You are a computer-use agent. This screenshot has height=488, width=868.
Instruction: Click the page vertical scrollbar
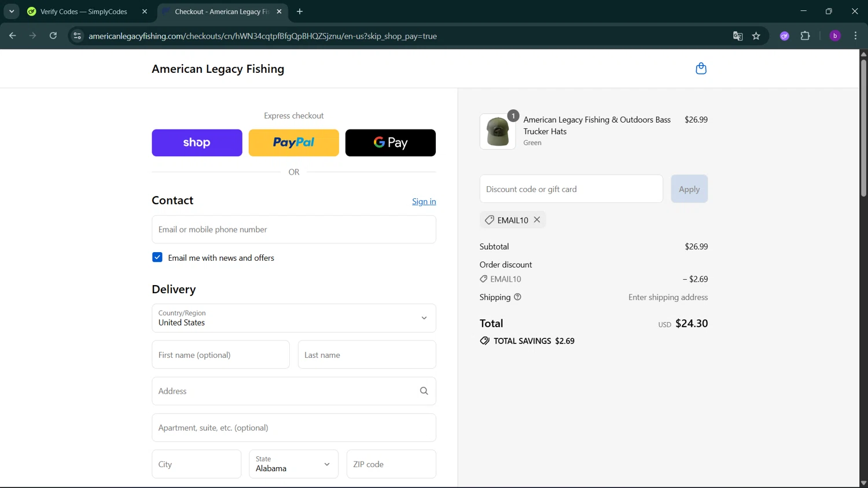(x=863, y=127)
